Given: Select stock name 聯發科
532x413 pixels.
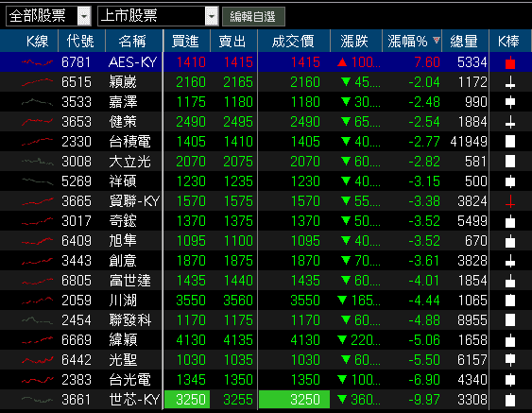Looking at the screenshot, I should tap(130, 320).
